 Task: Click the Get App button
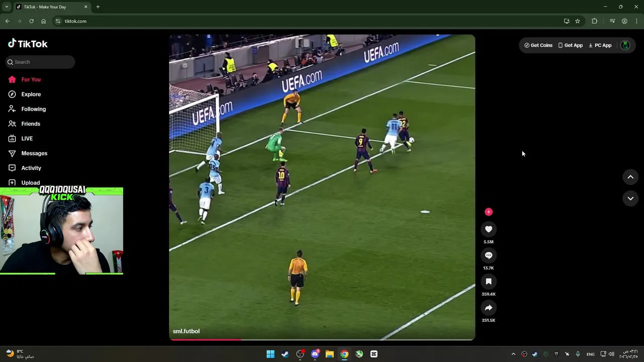coord(571,45)
